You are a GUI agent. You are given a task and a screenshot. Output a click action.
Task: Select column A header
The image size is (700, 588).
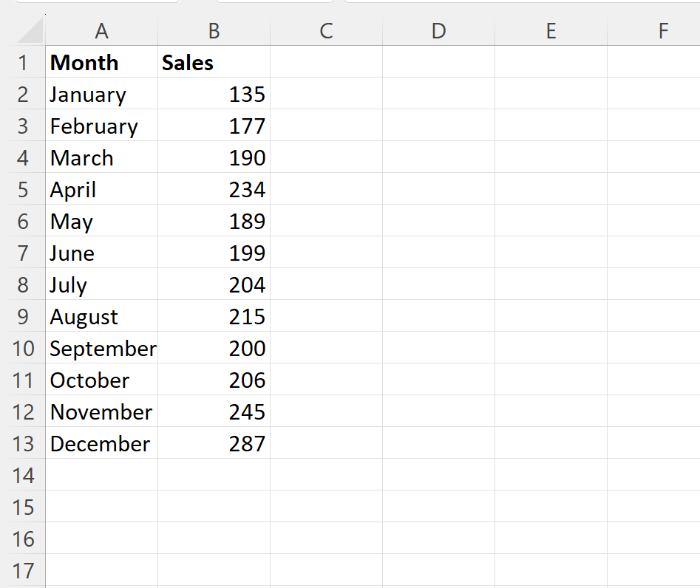(x=102, y=31)
